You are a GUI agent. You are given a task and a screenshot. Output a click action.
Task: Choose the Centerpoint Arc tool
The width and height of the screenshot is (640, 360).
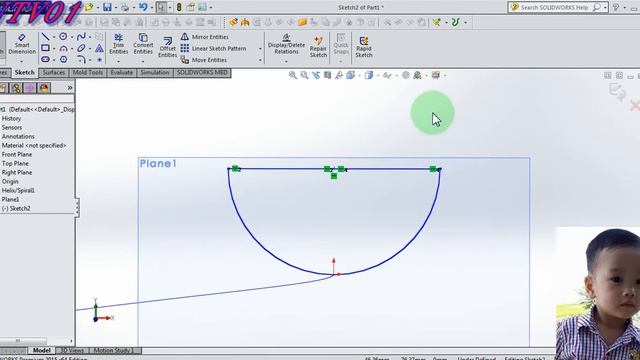tap(63, 48)
